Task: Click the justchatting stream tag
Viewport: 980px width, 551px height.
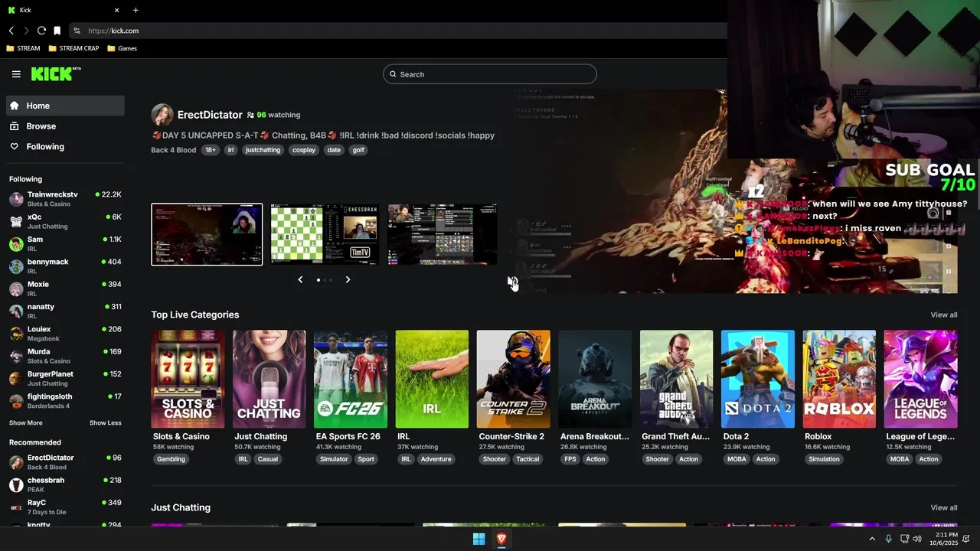Action: pyautogui.click(x=263, y=150)
